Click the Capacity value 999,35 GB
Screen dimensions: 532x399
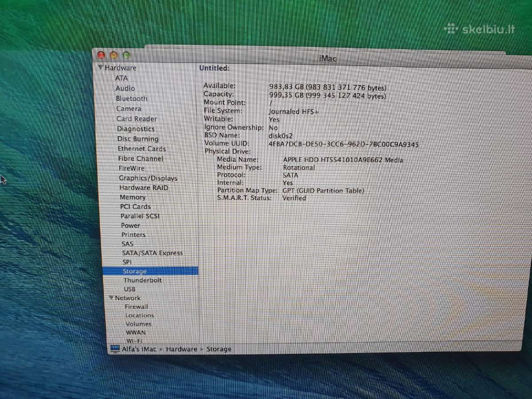point(328,95)
